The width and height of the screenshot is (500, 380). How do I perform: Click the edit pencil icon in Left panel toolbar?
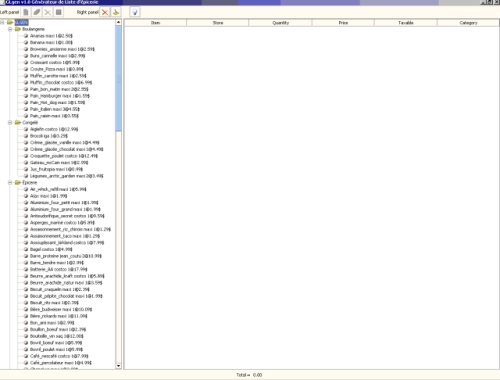[37, 12]
